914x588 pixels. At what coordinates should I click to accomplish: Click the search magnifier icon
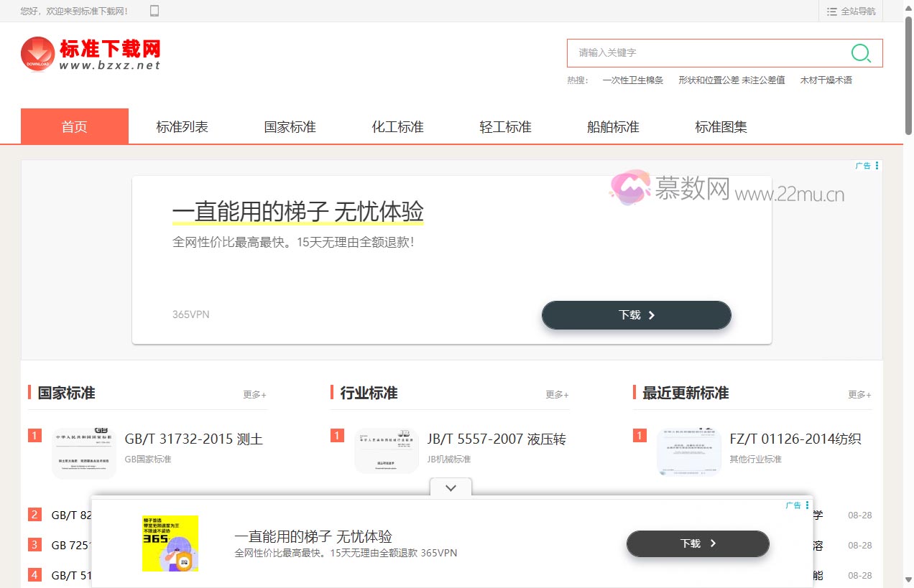pyautogui.click(x=860, y=52)
